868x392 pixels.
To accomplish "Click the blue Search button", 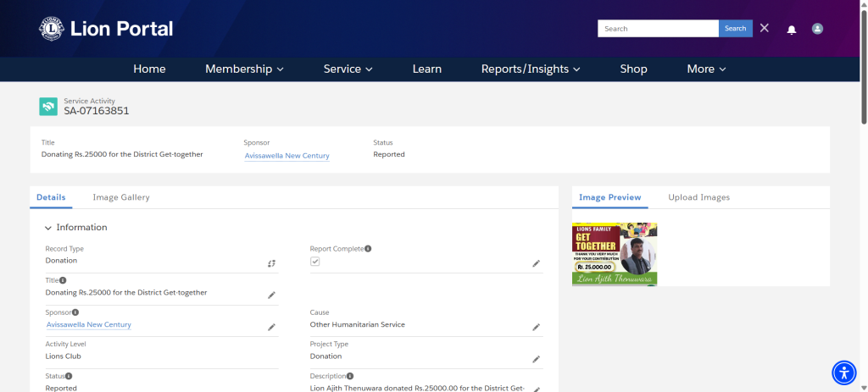I will (x=736, y=29).
